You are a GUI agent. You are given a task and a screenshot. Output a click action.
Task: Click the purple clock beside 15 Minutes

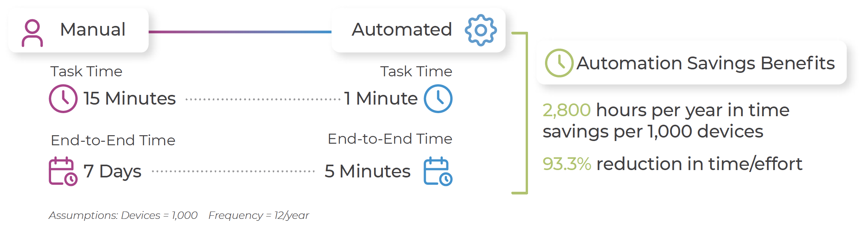tap(63, 98)
